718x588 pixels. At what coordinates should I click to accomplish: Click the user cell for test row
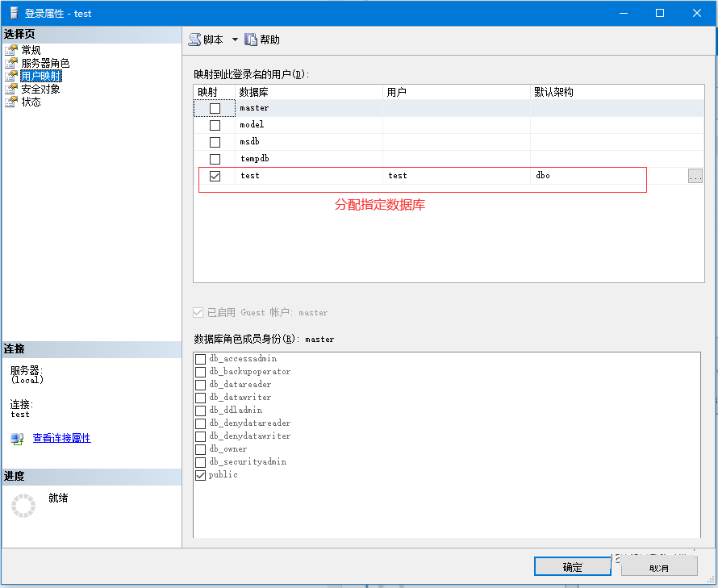pyautogui.click(x=456, y=176)
